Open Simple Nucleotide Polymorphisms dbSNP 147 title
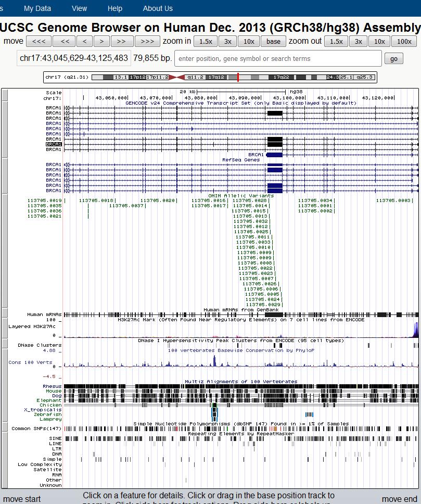421x504 pixels. 241,424
